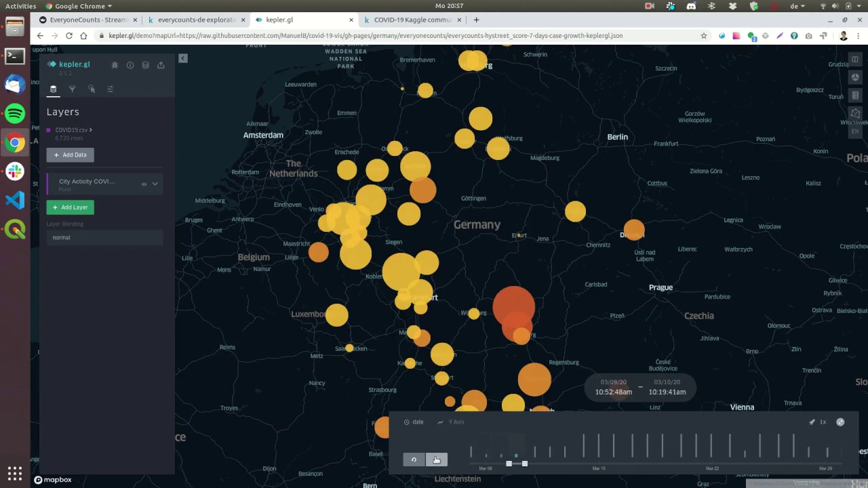Open the Layer Blending dropdown showing normal
Screen dimensions: 868x488
pos(104,237)
